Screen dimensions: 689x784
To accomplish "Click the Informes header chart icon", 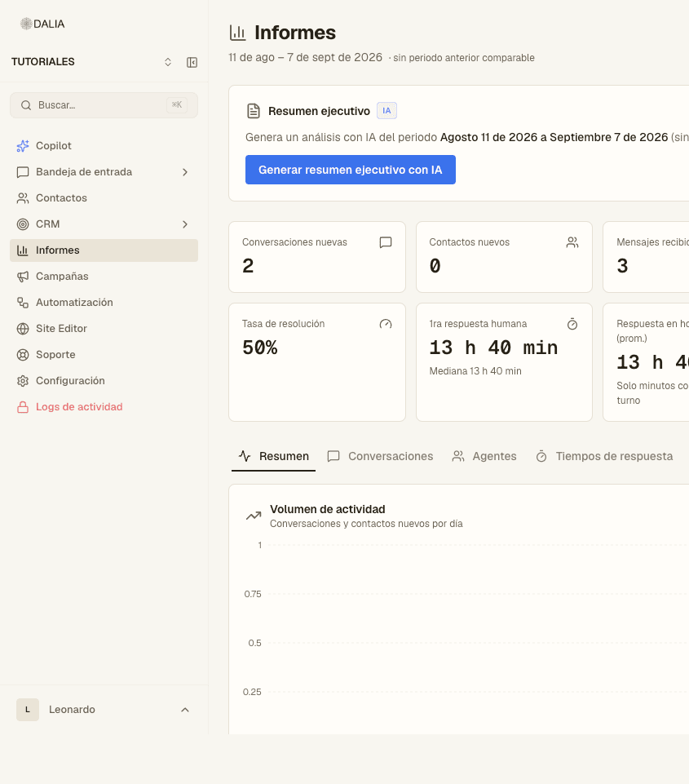I will 237,33.
